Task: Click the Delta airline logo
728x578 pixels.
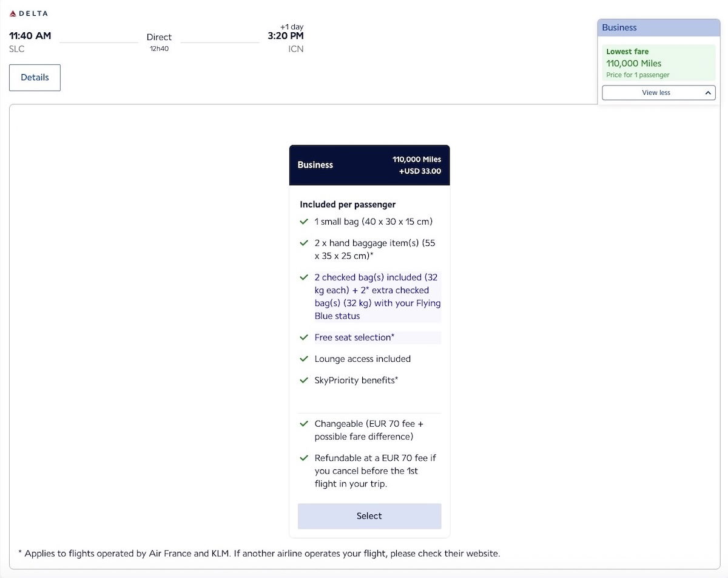Action: pyautogui.click(x=29, y=13)
